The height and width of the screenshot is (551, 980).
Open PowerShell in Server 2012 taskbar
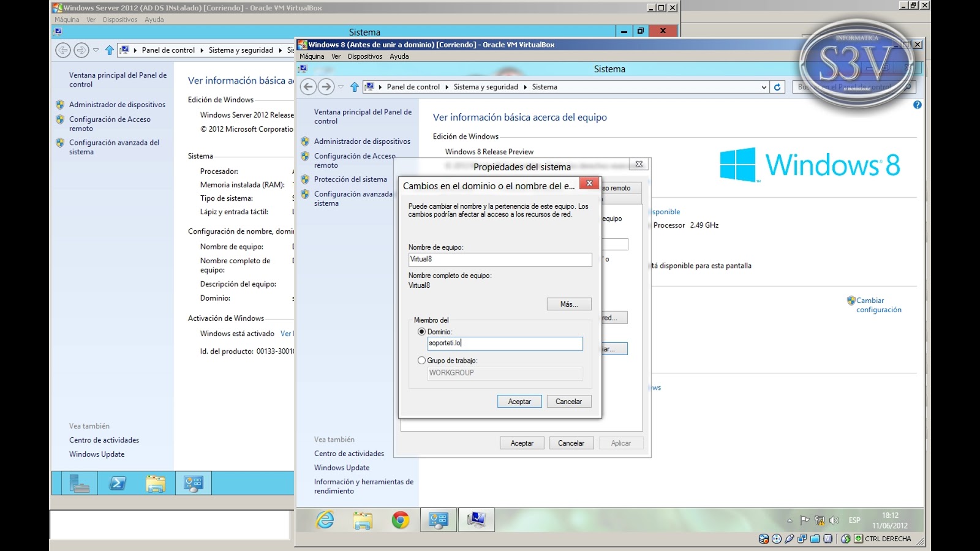(117, 484)
